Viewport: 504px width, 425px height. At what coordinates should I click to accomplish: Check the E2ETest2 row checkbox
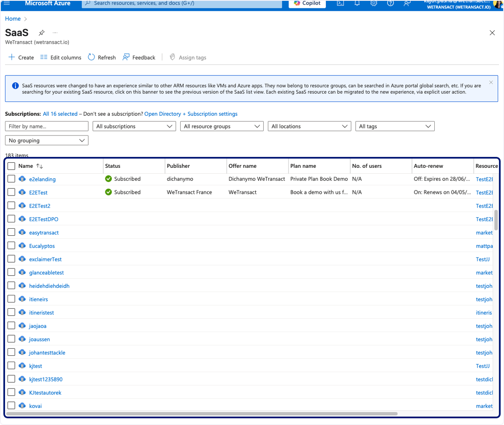[11, 206]
